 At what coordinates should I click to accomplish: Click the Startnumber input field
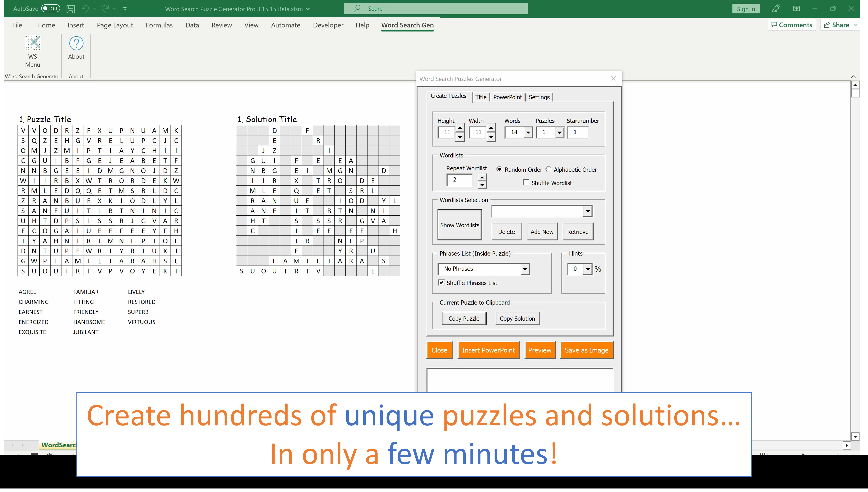tap(578, 133)
